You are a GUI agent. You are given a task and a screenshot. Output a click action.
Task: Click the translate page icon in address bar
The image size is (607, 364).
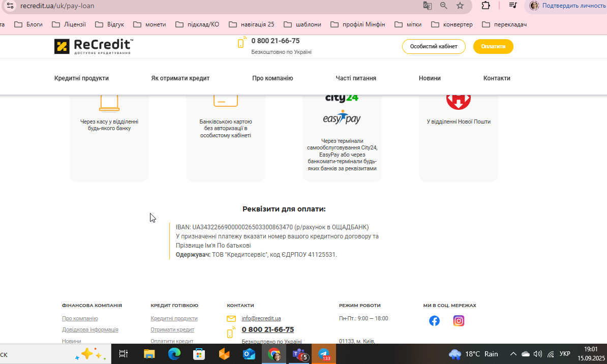pyautogui.click(x=428, y=6)
